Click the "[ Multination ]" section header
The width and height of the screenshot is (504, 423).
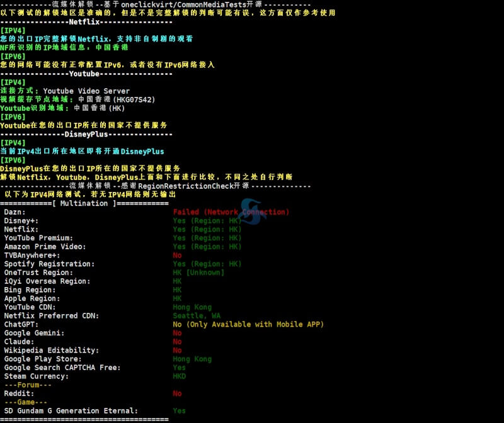tap(84, 203)
